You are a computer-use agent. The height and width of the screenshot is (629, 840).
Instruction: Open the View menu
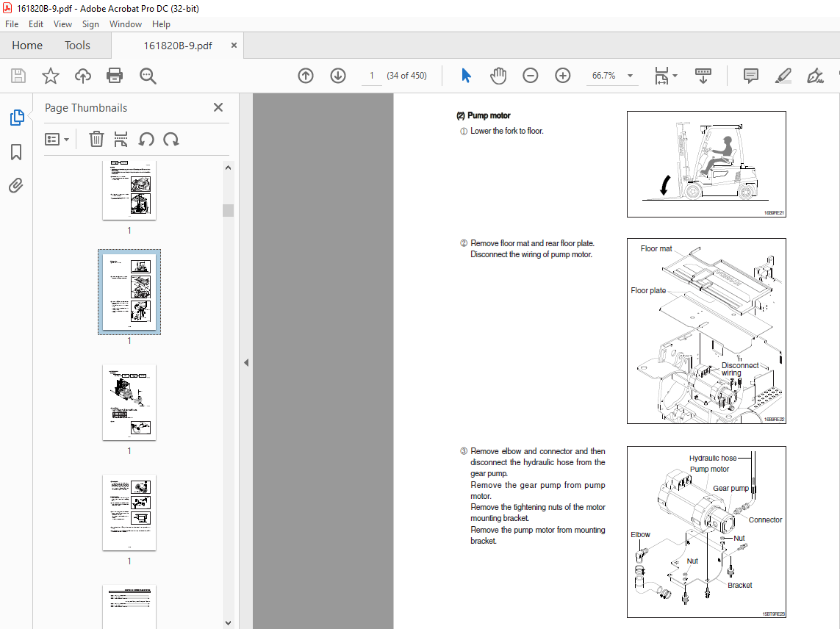pos(62,24)
